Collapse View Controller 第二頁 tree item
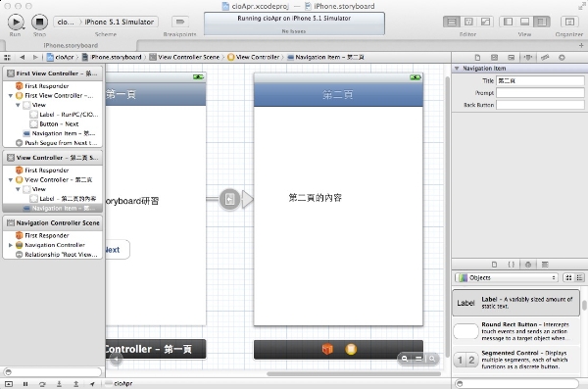588x389 pixels. click(11, 179)
